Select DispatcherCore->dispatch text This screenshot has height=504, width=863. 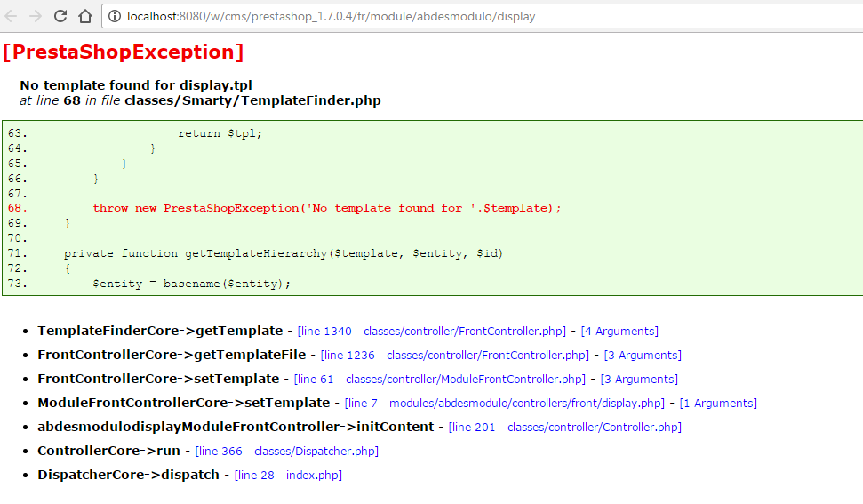tap(128, 475)
